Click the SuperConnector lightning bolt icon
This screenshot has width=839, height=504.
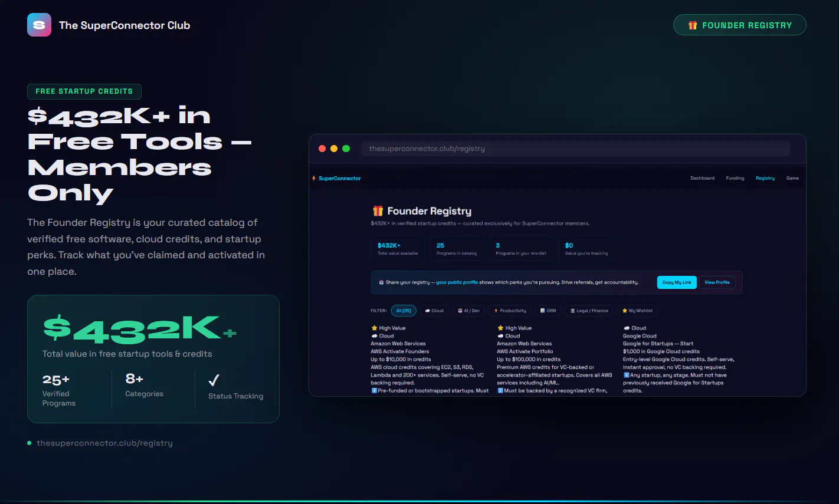(314, 178)
